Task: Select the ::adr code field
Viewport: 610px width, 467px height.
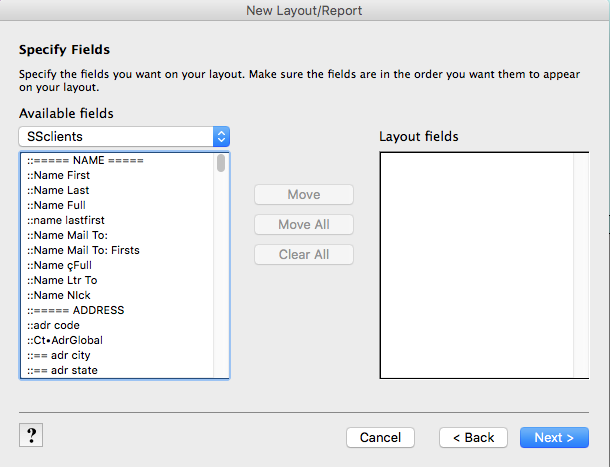Action: coord(117,325)
